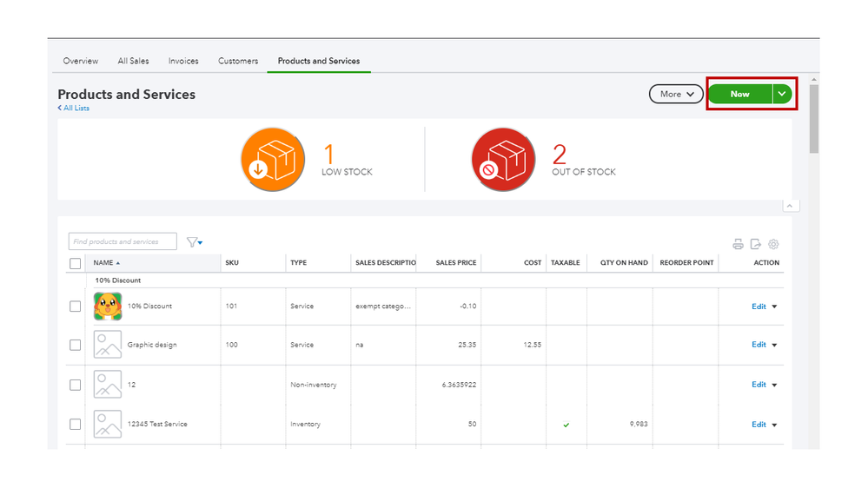Image resolution: width=868 pixels, height=488 pixels.
Task: Click the 12345 Test Service image icon
Action: (108, 425)
